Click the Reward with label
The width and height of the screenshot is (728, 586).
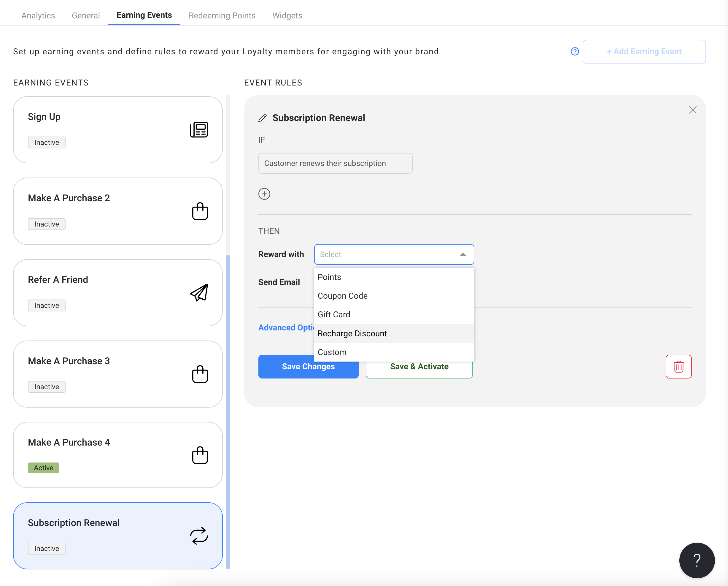[281, 254]
